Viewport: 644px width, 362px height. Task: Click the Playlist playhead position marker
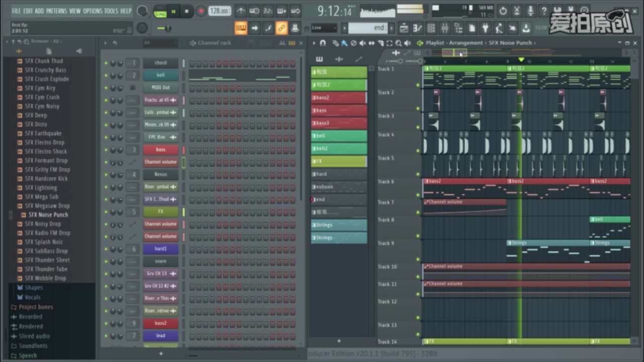tap(521, 60)
